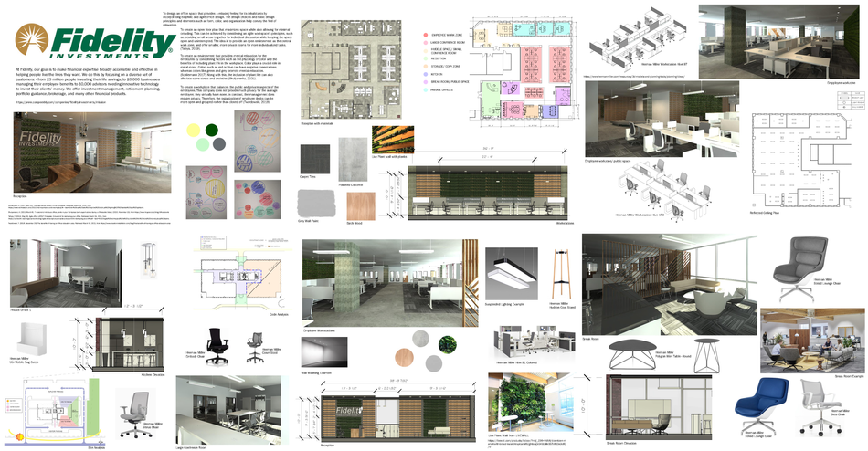Select the Break Room rendering with wood slats
The height and width of the screenshot is (451, 868).
click(x=669, y=284)
